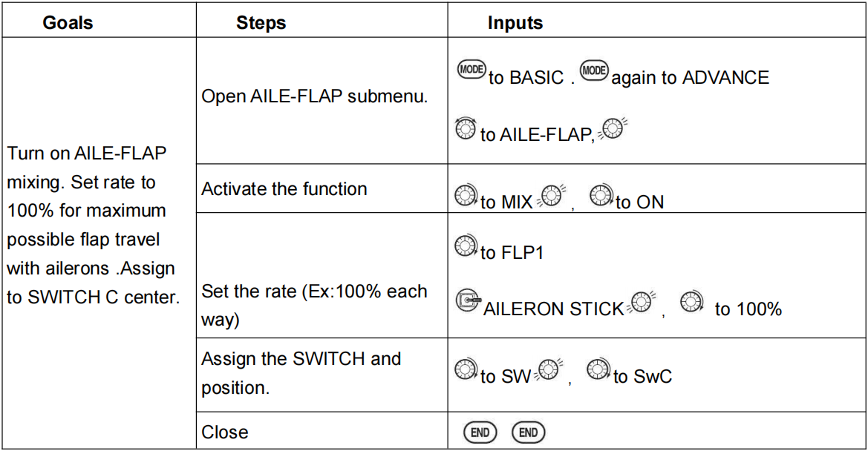Screen dimensions: 868x451
Task: Select the "Inputs" column header
Action: point(515,23)
